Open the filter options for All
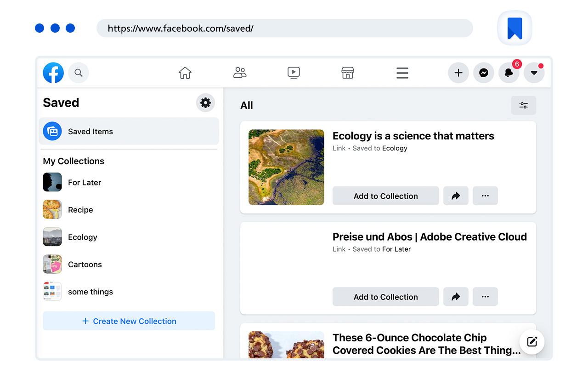The height and width of the screenshot is (368, 588). (x=523, y=105)
